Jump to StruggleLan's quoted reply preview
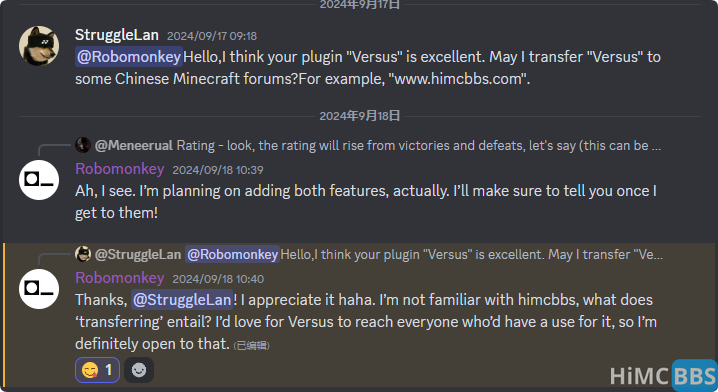718x392 pixels. coord(471,255)
